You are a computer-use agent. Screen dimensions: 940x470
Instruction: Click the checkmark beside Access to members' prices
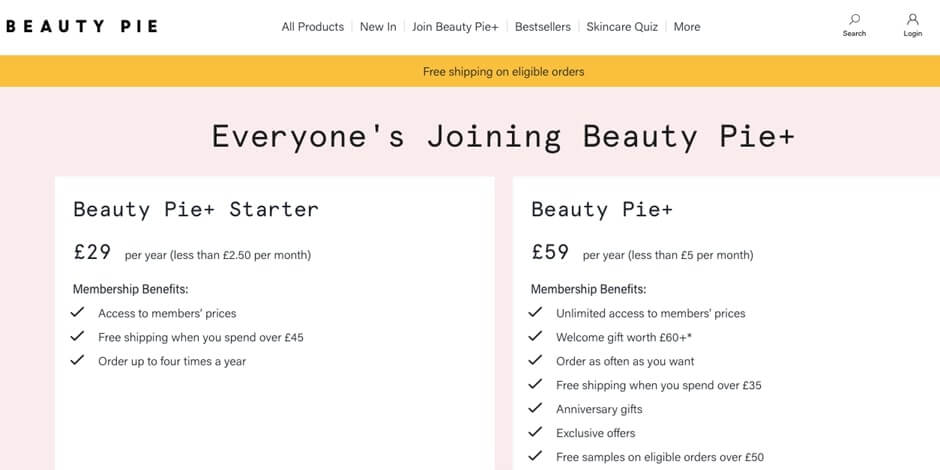click(x=77, y=312)
